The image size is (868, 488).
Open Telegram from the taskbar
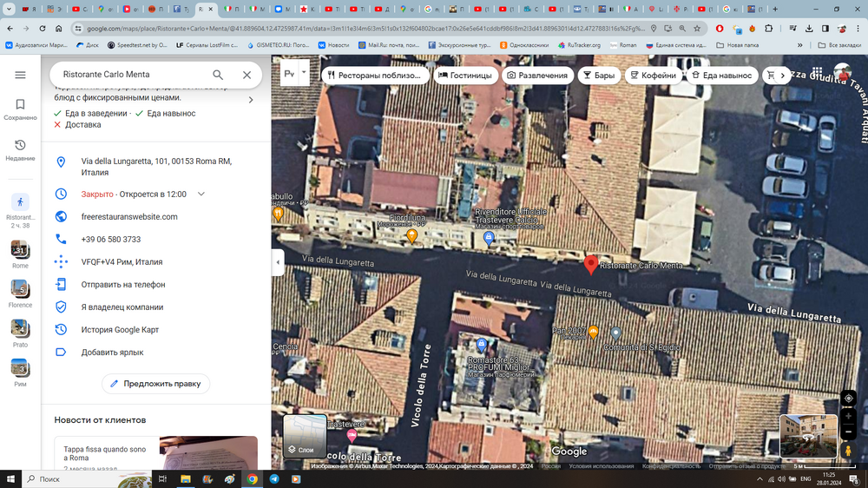pyautogui.click(x=274, y=479)
